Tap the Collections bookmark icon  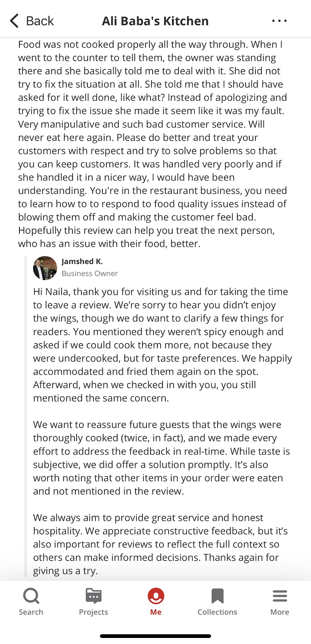(217, 596)
